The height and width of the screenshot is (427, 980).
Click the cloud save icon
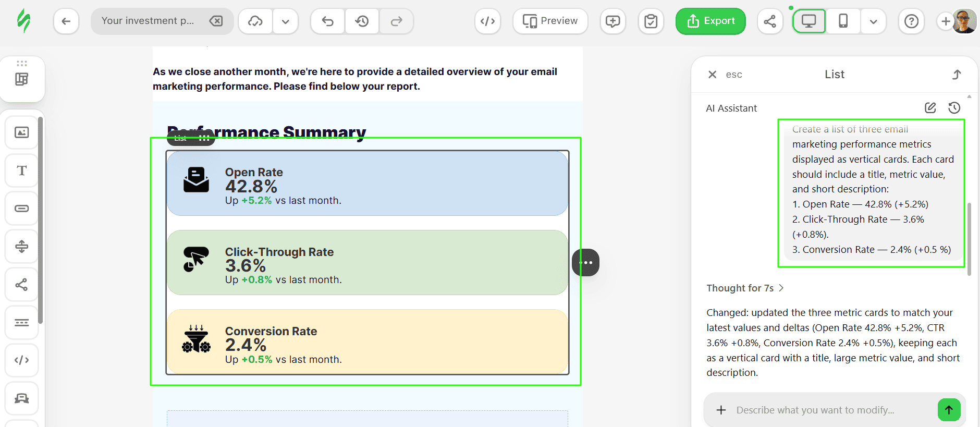click(255, 21)
